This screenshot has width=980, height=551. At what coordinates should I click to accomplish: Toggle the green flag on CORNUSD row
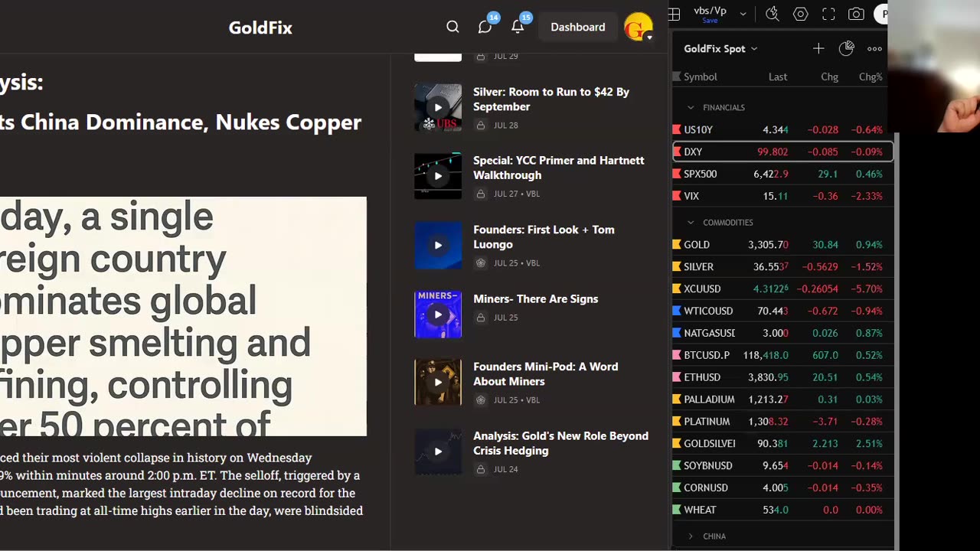[677, 488]
